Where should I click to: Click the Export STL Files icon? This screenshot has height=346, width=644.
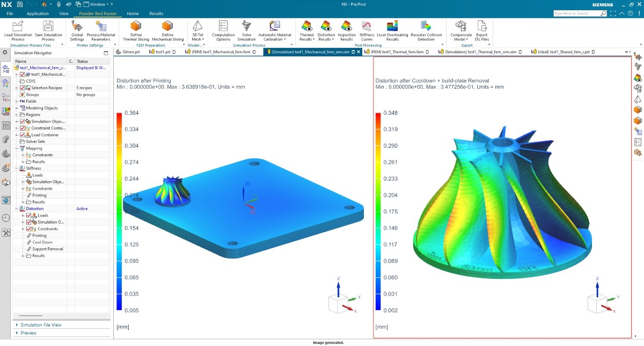click(x=481, y=27)
